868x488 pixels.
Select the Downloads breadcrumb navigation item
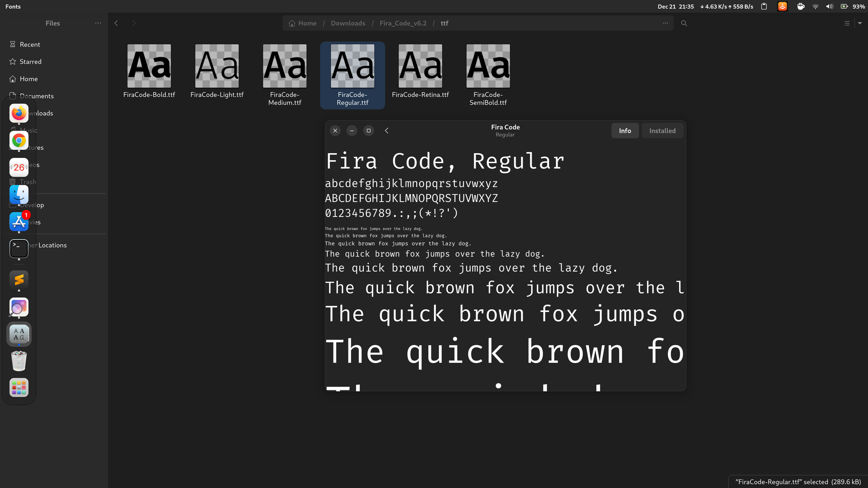[x=348, y=23]
